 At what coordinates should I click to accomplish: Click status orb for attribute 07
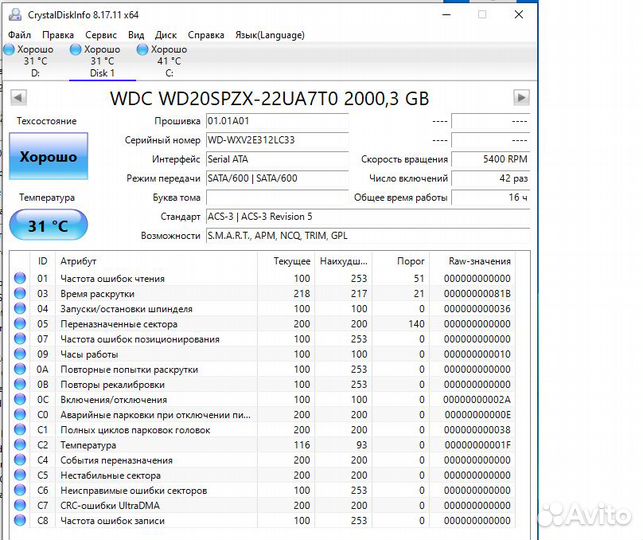tap(20, 339)
